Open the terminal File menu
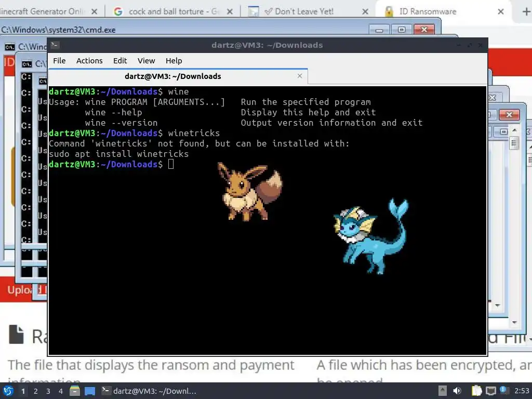 tap(59, 61)
